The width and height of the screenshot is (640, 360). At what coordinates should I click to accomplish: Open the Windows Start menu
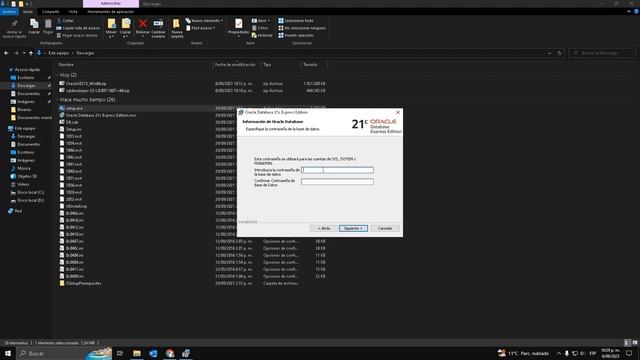tap(8, 353)
